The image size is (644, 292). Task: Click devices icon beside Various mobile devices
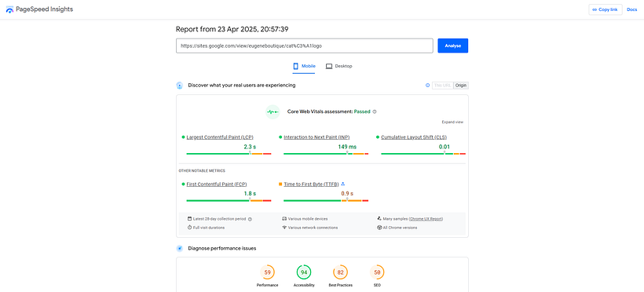click(x=284, y=219)
